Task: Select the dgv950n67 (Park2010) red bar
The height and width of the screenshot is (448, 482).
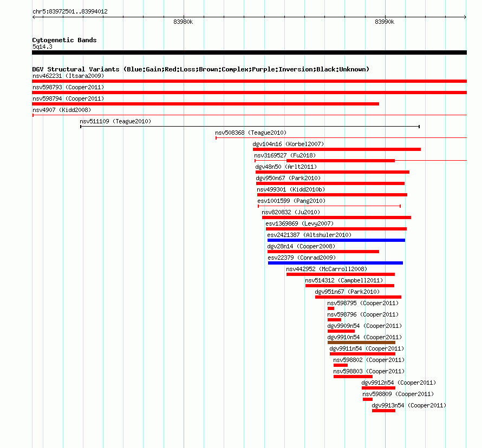Action: (x=330, y=183)
